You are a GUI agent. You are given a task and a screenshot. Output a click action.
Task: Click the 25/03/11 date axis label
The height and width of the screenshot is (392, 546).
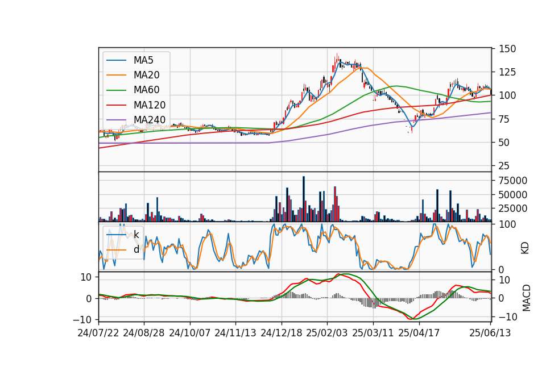[373, 333]
